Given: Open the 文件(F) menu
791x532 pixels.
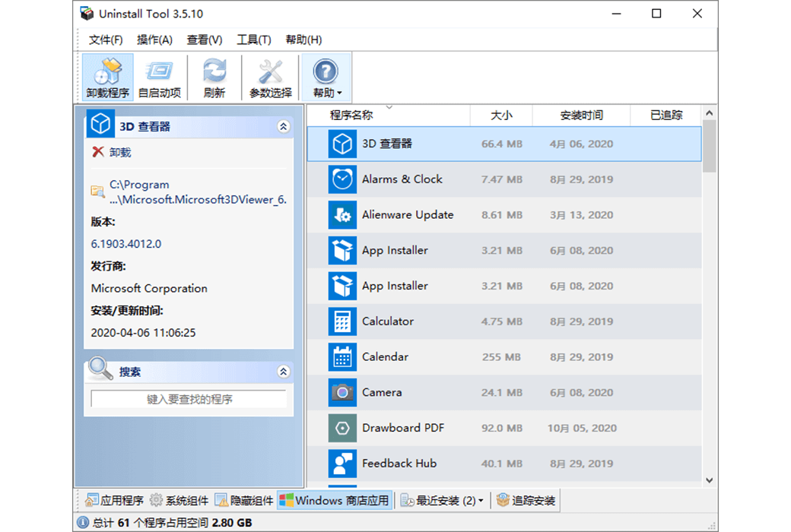Looking at the screenshot, I should (x=106, y=40).
